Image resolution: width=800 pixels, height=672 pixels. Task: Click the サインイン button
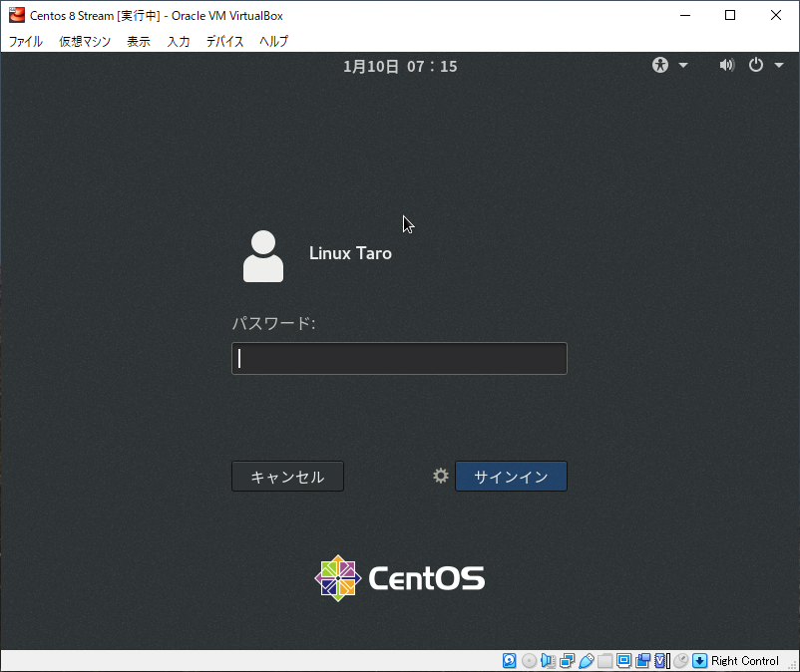(x=511, y=476)
